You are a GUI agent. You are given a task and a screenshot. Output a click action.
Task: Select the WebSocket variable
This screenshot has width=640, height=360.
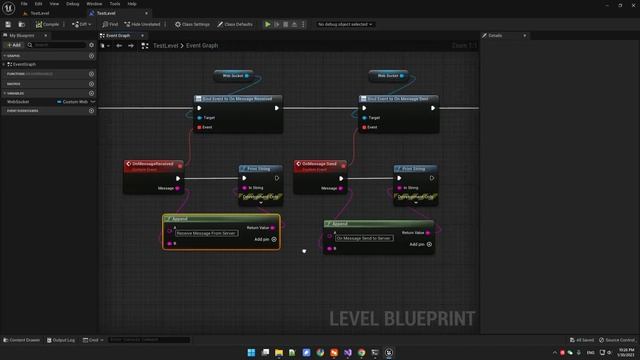(18, 102)
